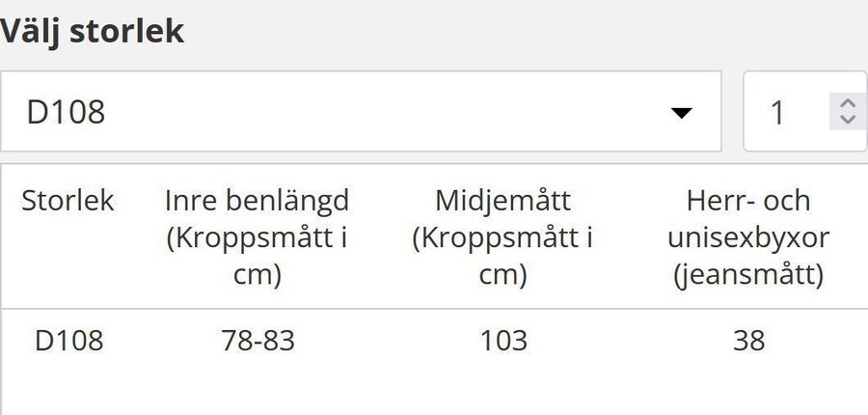868x415 pixels.
Task: Click the jeans size value 38
Action: point(748,341)
